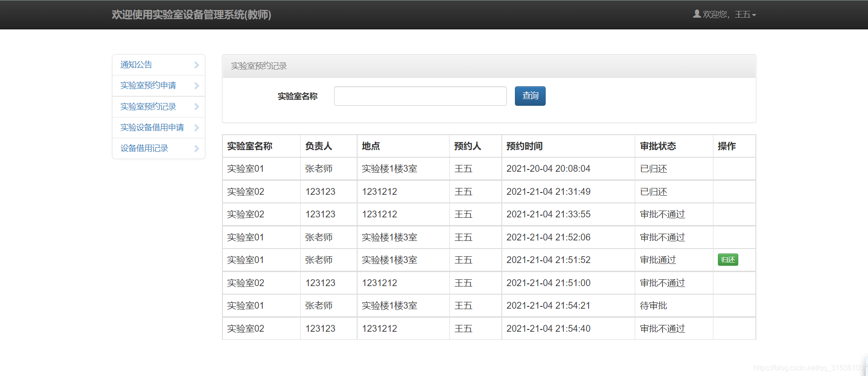Click 已归还 in the 20:08:04 row

(x=653, y=169)
